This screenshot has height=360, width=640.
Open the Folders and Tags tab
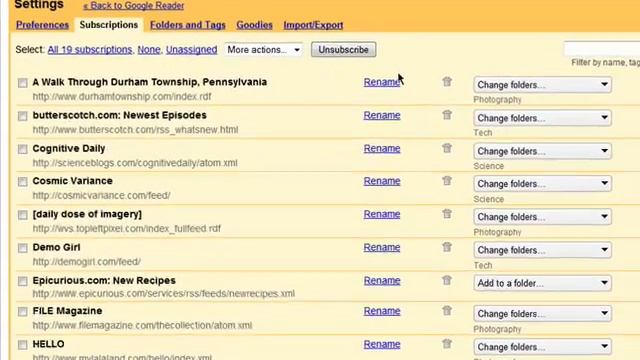188,25
